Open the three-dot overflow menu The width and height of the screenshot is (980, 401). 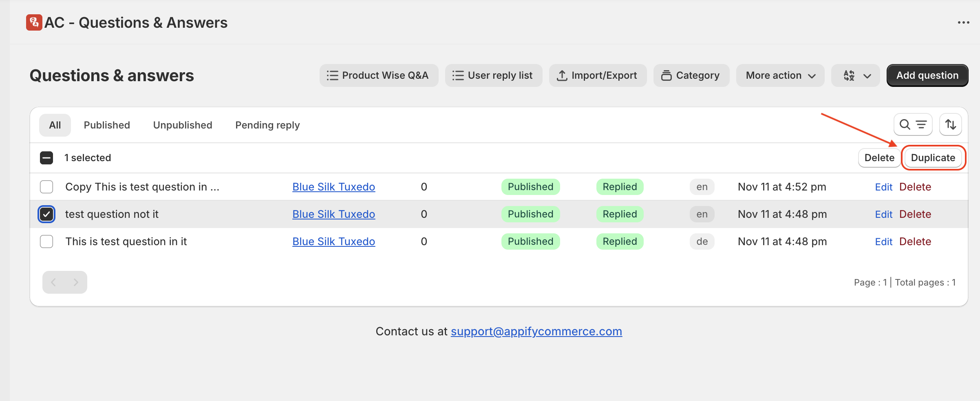coord(963,22)
